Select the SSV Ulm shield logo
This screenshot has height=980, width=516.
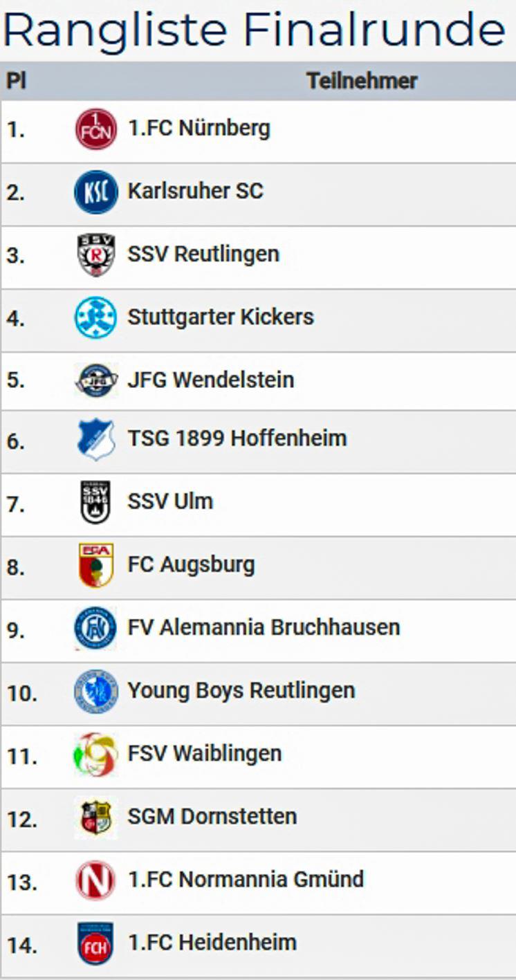coord(95,501)
